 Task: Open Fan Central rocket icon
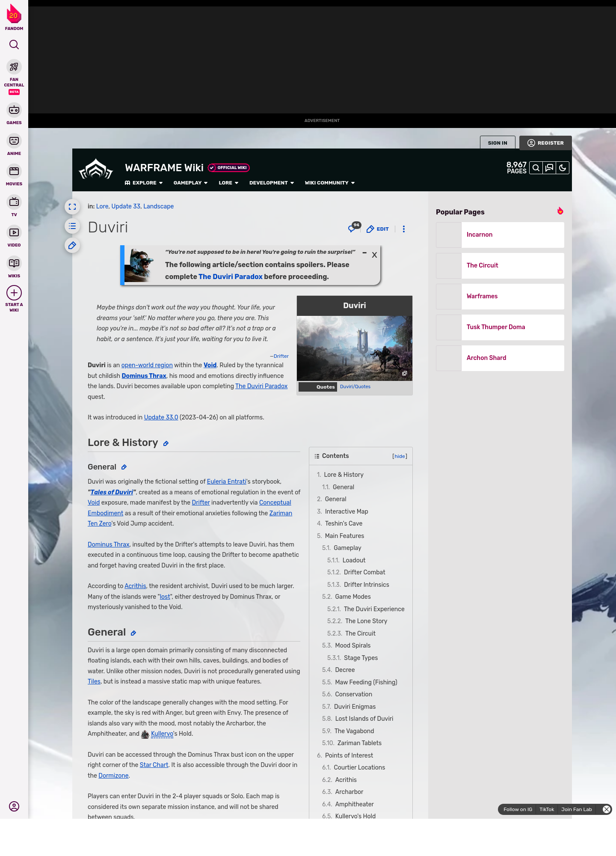[14, 67]
